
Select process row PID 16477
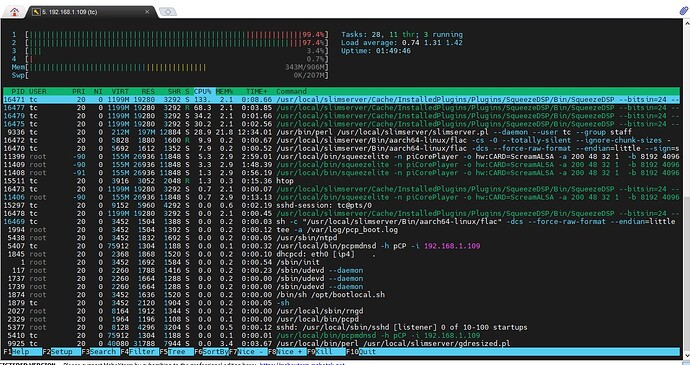(341, 108)
